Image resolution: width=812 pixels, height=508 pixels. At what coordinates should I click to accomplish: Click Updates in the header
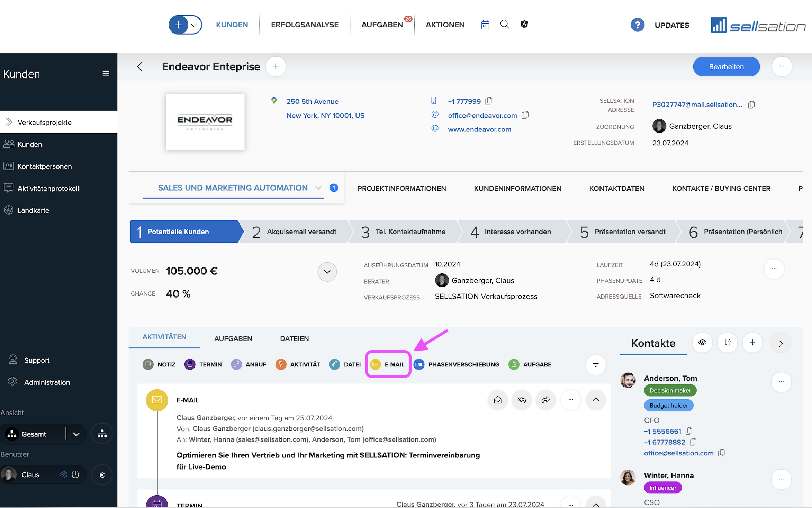(x=671, y=25)
